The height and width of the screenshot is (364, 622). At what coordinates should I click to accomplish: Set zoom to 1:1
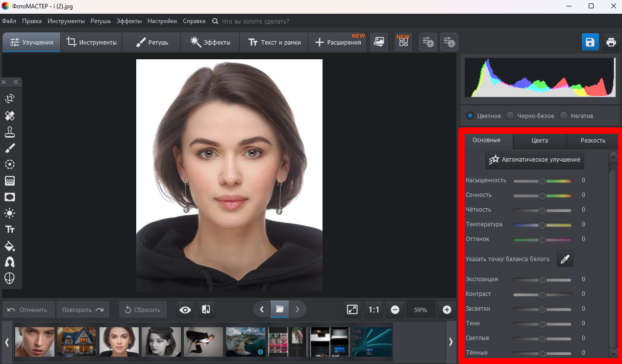pyautogui.click(x=374, y=310)
